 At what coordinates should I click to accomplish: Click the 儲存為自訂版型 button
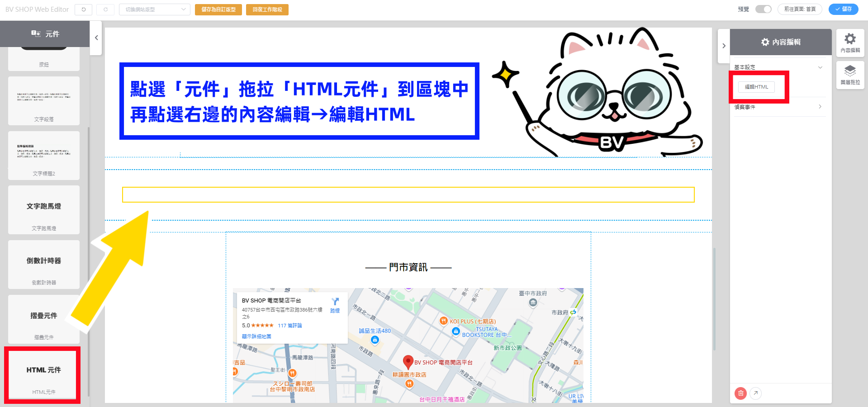click(x=218, y=9)
